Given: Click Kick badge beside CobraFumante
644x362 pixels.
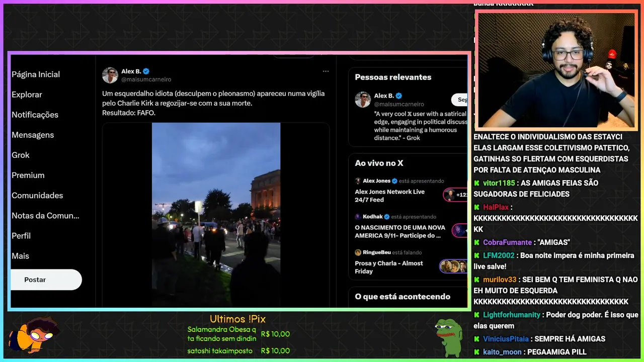Looking at the screenshot, I should (x=477, y=242).
